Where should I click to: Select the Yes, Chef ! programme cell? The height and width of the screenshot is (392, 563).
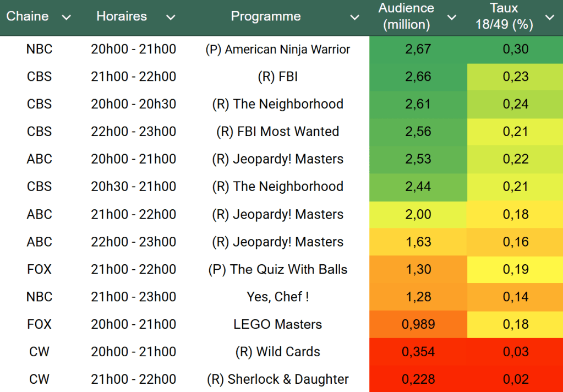[x=278, y=297]
